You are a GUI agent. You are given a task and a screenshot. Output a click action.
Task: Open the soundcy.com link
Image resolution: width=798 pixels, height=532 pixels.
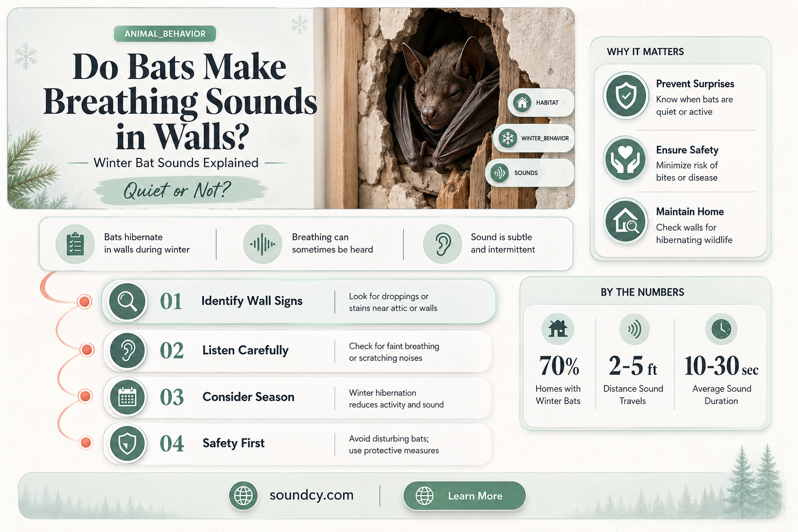(x=312, y=495)
